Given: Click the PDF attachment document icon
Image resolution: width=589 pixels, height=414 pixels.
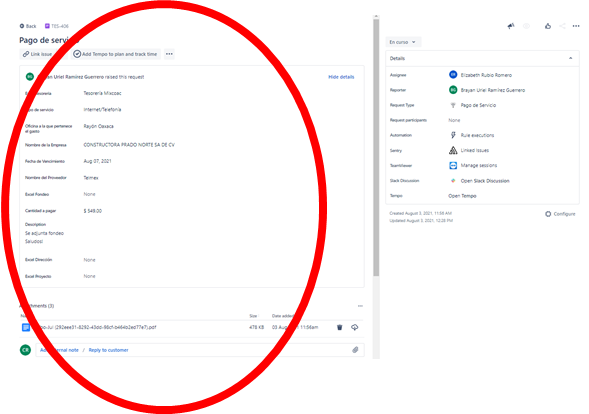Looking at the screenshot, I should 26,327.
